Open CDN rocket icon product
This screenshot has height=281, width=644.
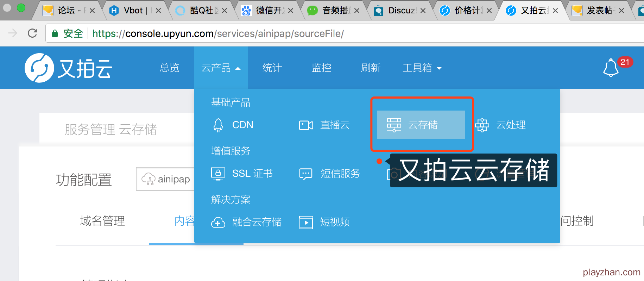218,125
